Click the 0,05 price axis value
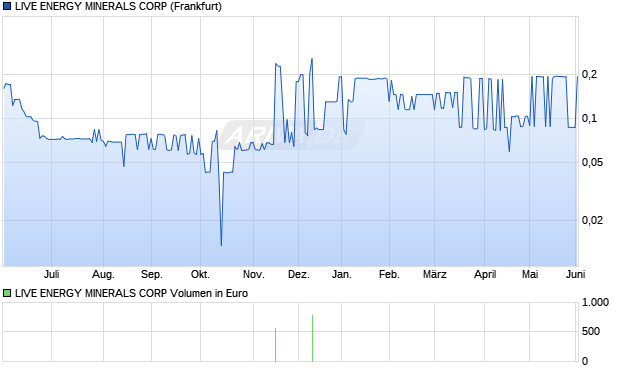 click(x=592, y=162)
